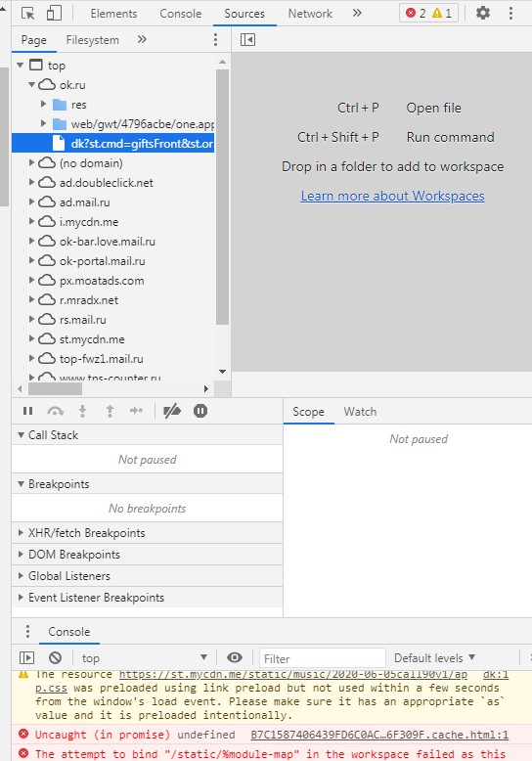
Task: Activate the inspect element picker icon
Action: coord(28,13)
